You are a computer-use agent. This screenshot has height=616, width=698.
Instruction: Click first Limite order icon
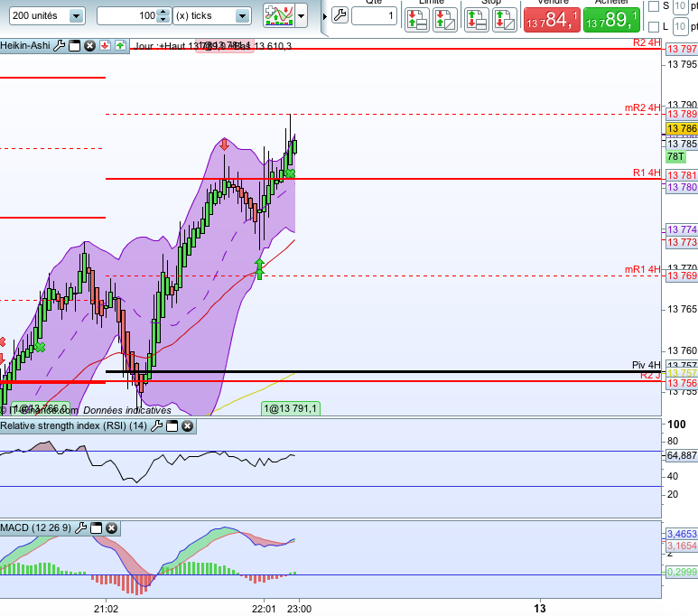point(416,20)
